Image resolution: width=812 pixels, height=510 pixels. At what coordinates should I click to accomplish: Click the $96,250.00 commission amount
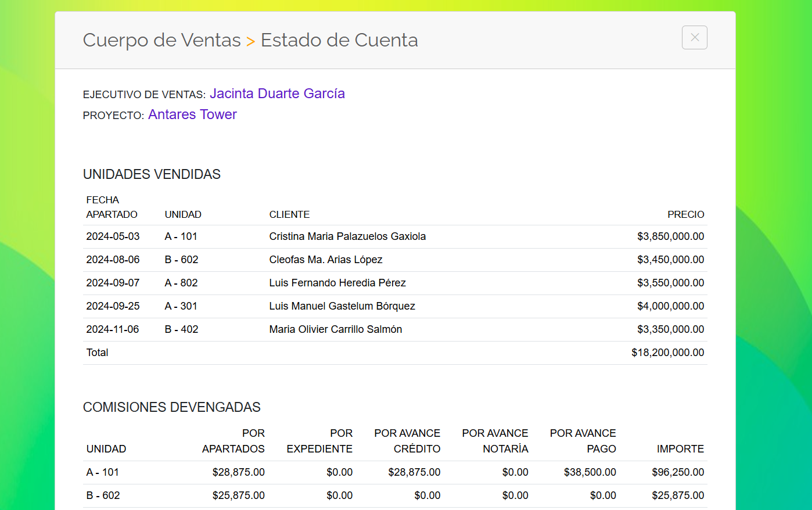point(678,472)
